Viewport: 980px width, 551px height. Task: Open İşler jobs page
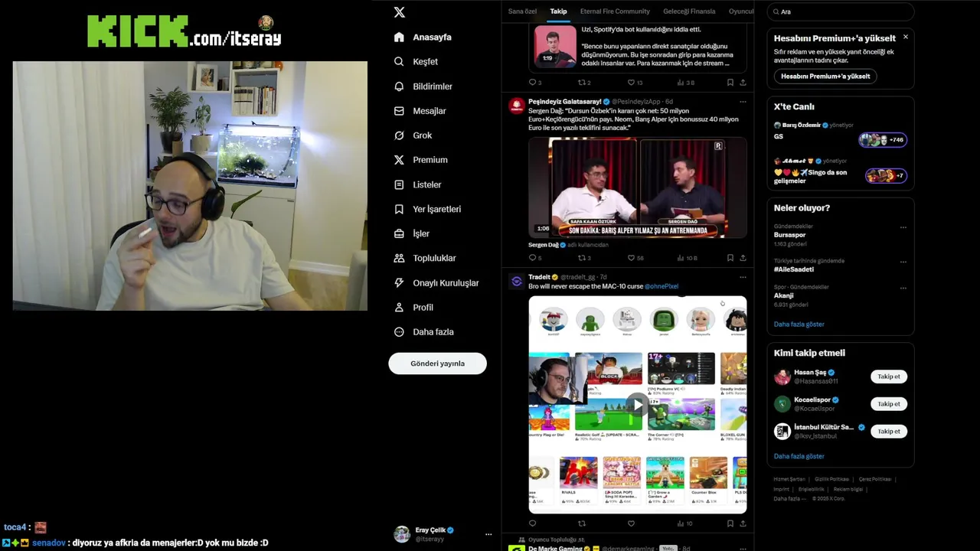[411, 233]
